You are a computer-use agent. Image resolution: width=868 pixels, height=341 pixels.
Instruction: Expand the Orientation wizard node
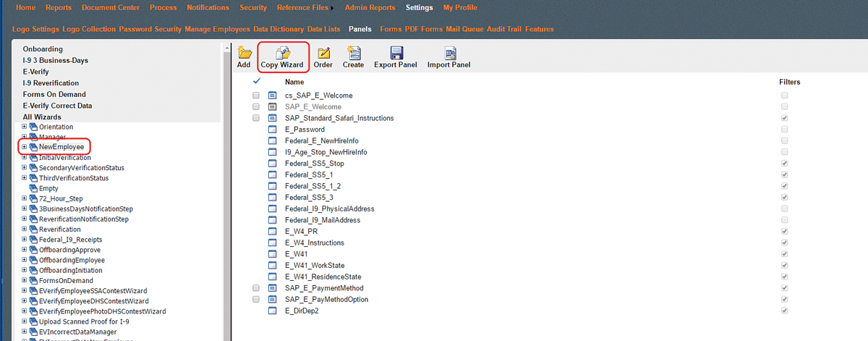pos(25,127)
